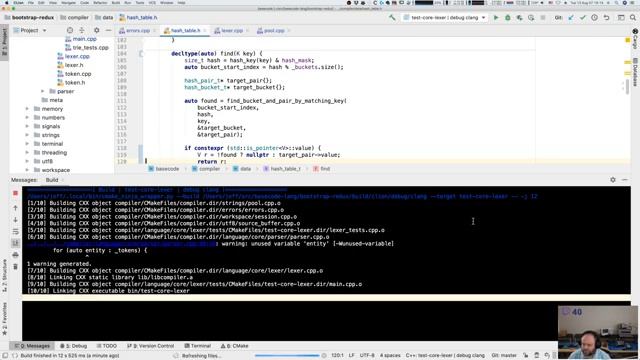
Task: Click the green Run button
Action: [x=496, y=18]
